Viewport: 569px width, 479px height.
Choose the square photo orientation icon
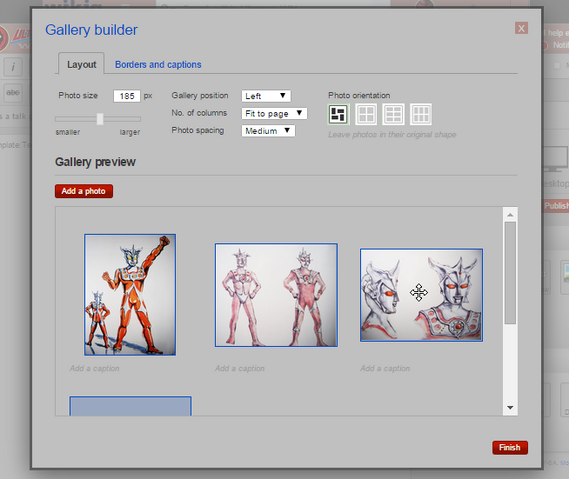tap(366, 114)
